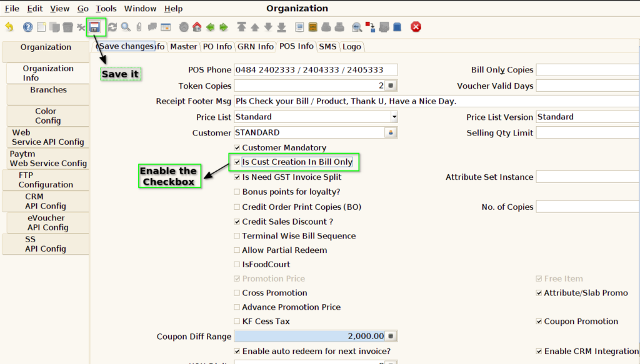This screenshot has width=640, height=364.
Task: Open the chat speech bubbles icon
Action: pos(152,27)
